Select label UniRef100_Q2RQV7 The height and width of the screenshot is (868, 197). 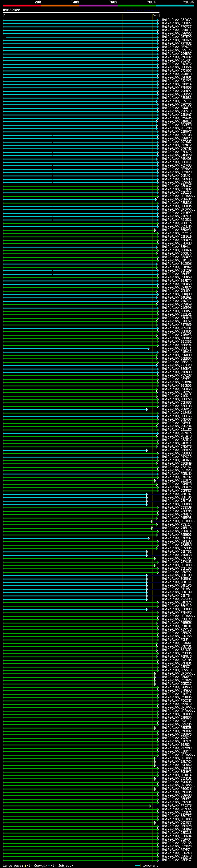click(x=177, y=132)
